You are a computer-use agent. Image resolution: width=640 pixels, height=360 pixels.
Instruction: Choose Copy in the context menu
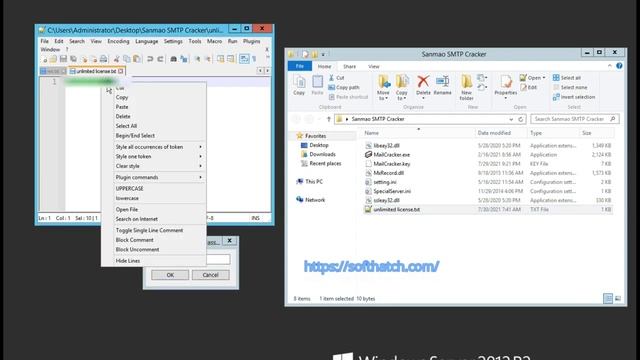[122, 97]
